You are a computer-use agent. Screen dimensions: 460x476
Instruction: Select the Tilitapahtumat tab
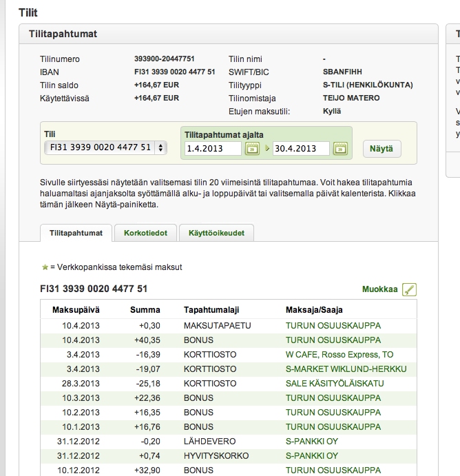pos(76,233)
